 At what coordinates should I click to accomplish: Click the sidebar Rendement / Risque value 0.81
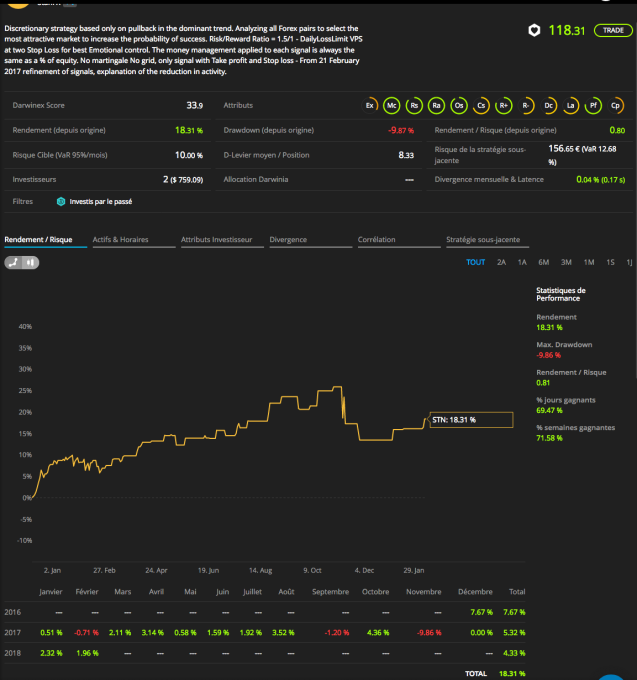click(x=543, y=382)
